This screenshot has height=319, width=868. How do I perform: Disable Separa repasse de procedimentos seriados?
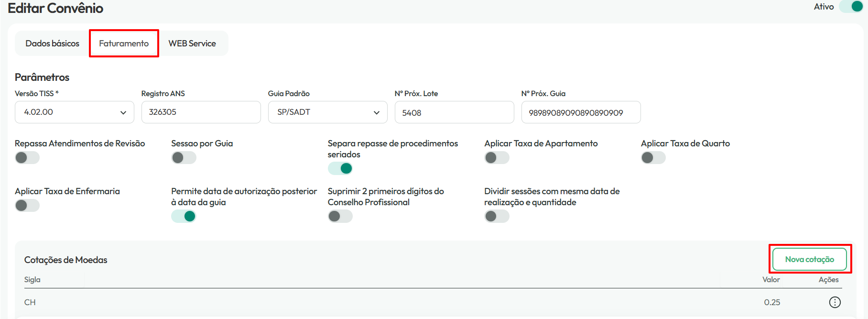click(340, 168)
